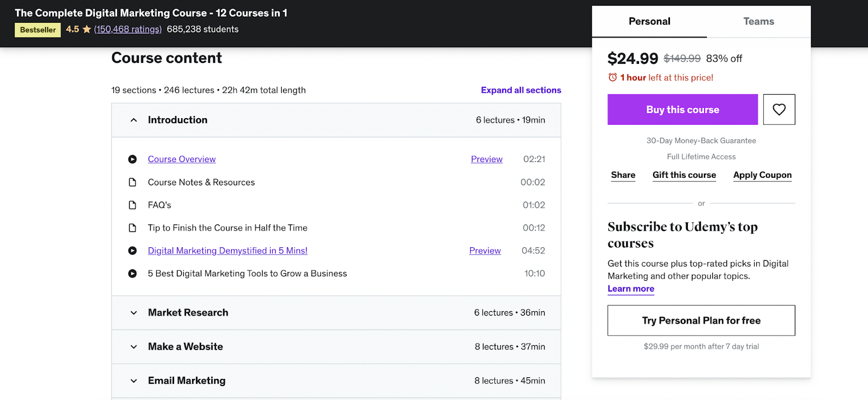The height and width of the screenshot is (400, 868).
Task: Switch to the Personal tab
Action: point(649,22)
